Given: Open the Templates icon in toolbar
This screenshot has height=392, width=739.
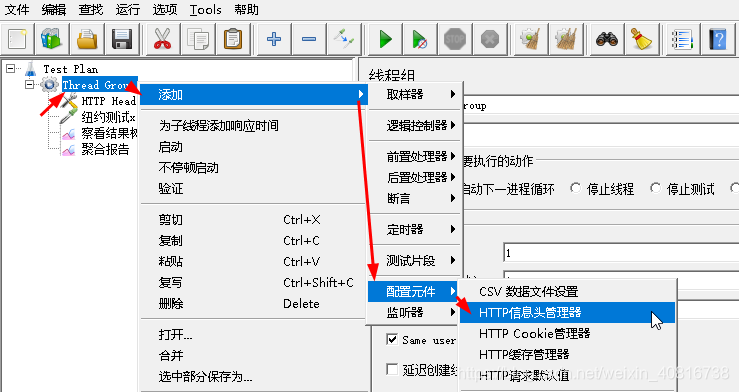Looking at the screenshot, I should point(51,39).
